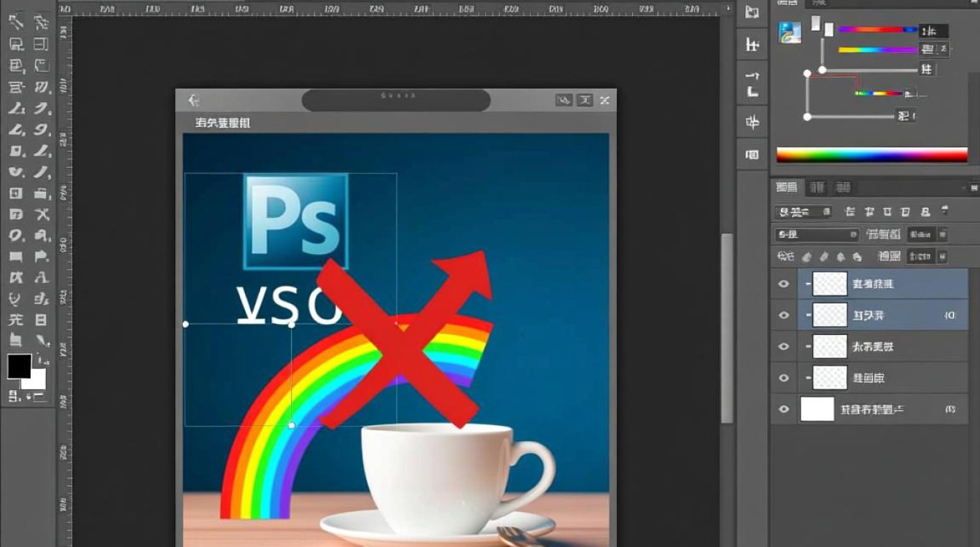Viewport: 980px width, 547px height.
Task: Click the fourth lock icon in the lock row
Action: tap(841, 257)
